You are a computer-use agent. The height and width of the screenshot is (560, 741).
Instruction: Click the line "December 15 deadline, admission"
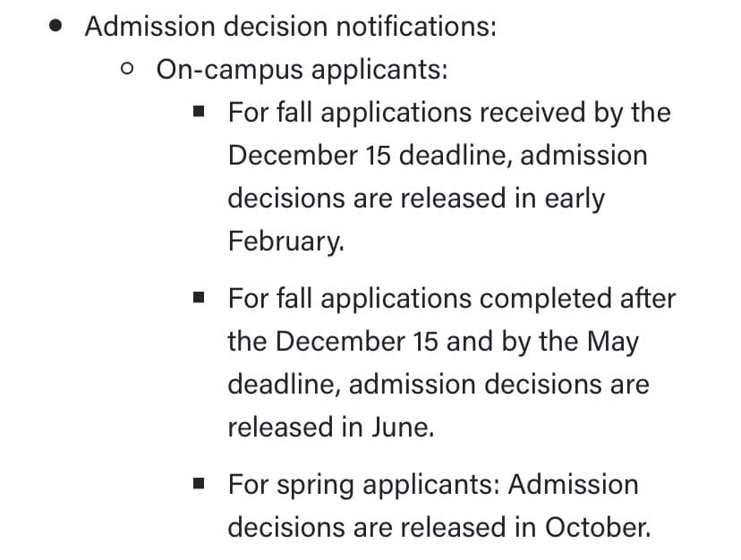(437, 155)
